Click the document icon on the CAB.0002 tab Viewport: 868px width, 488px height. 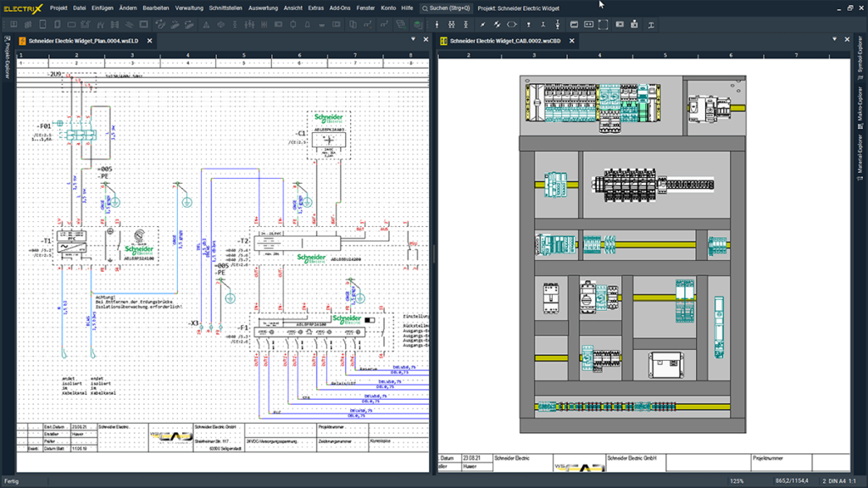444,40
